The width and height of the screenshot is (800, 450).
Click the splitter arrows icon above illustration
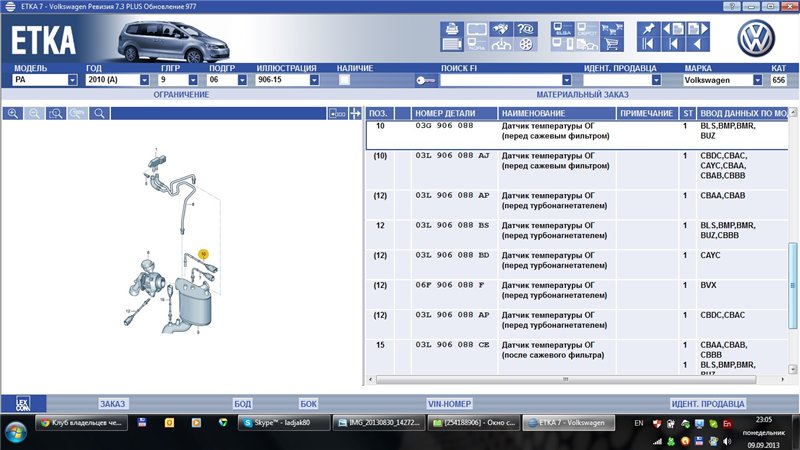click(355, 113)
